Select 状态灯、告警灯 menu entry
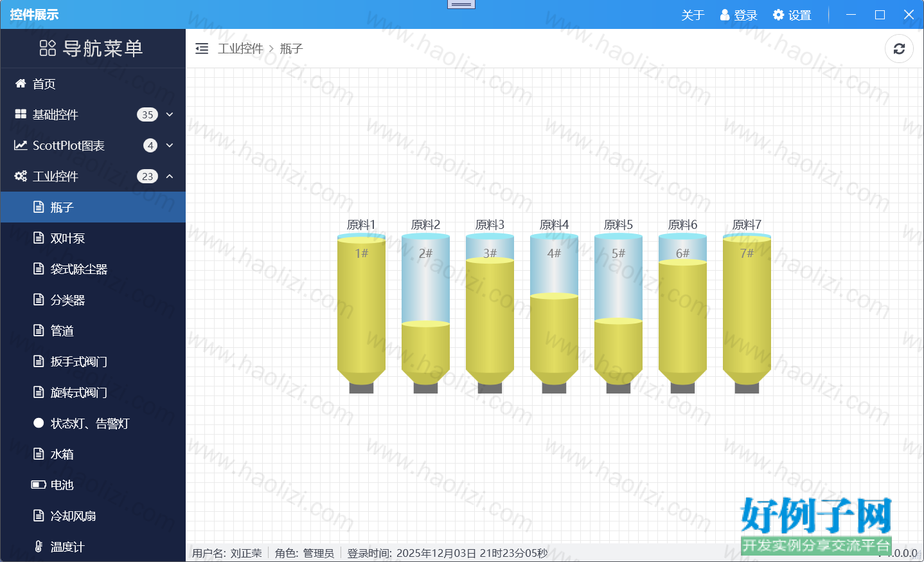 point(93,423)
